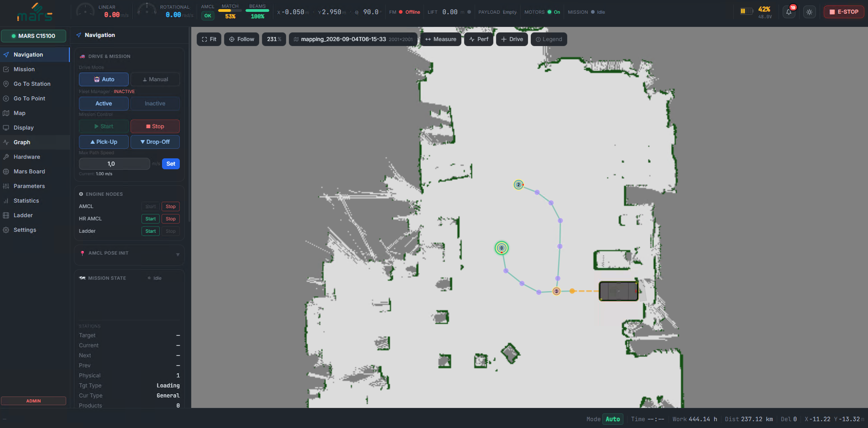This screenshot has height=428, width=868.
Task: Click the mission Stop button
Action: pyautogui.click(x=155, y=126)
